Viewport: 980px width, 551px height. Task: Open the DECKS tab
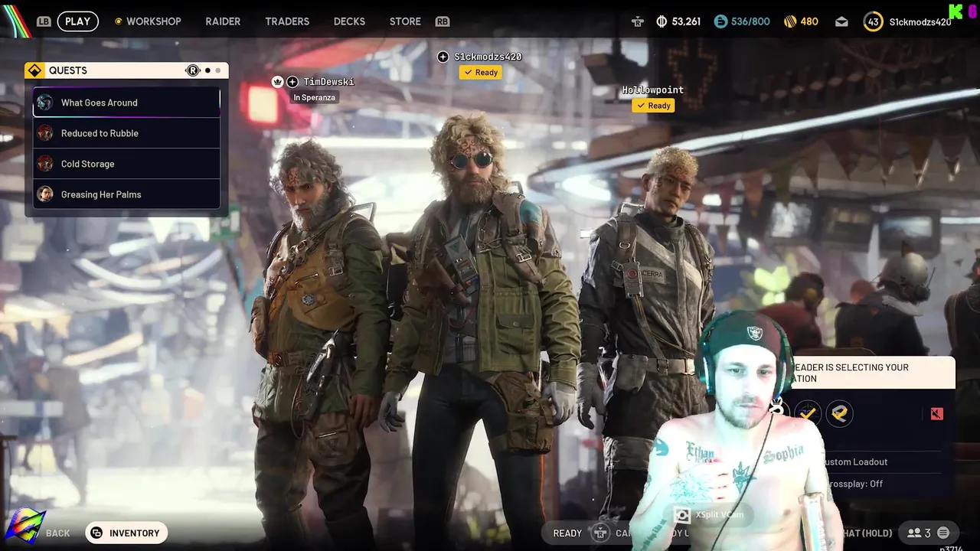click(349, 21)
